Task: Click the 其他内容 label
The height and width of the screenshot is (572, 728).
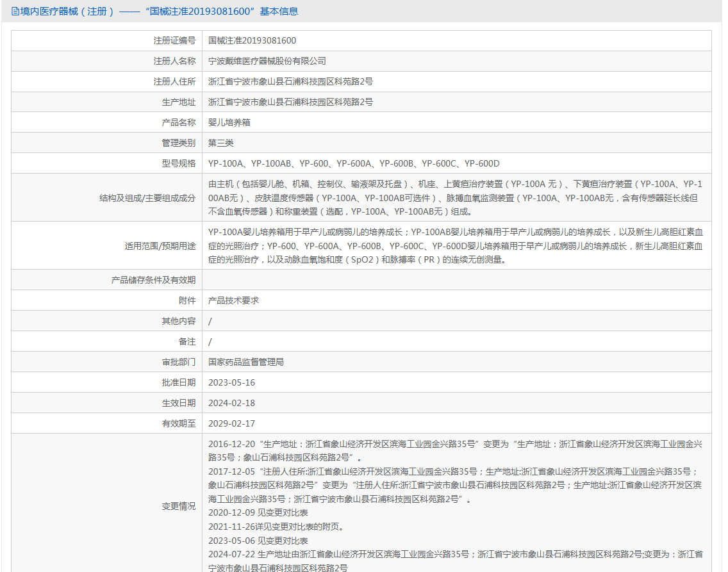Action: [179, 321]
